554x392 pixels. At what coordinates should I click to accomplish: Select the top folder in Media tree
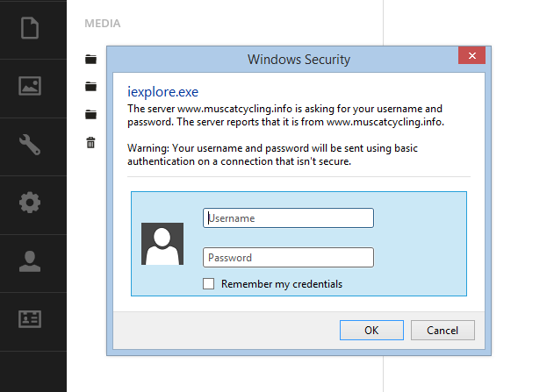90,60
